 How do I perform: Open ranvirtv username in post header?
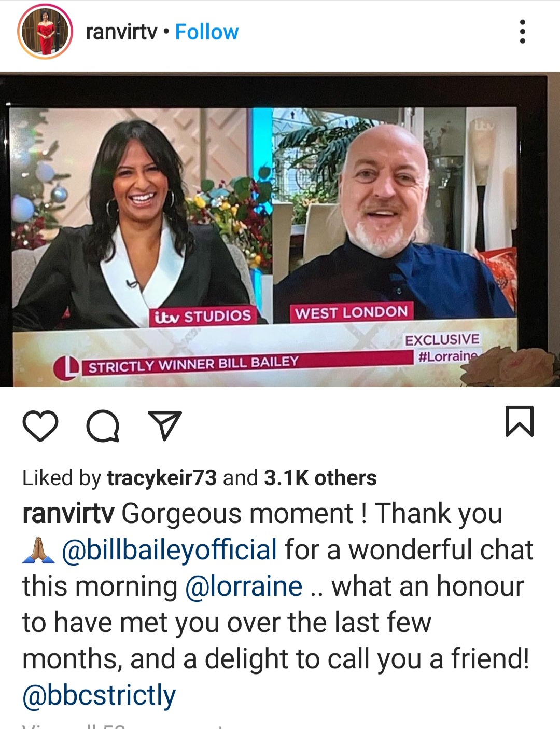coord(121,32)
